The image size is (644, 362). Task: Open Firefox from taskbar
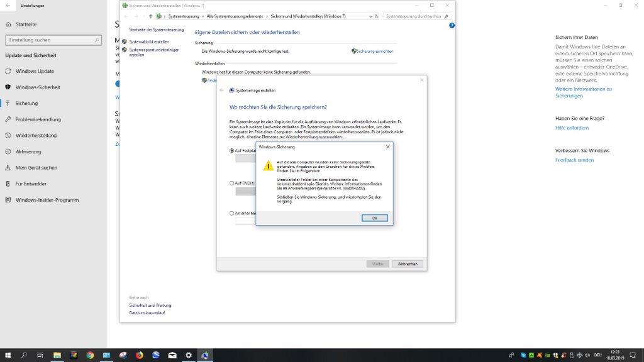click(x=139, y=356)
